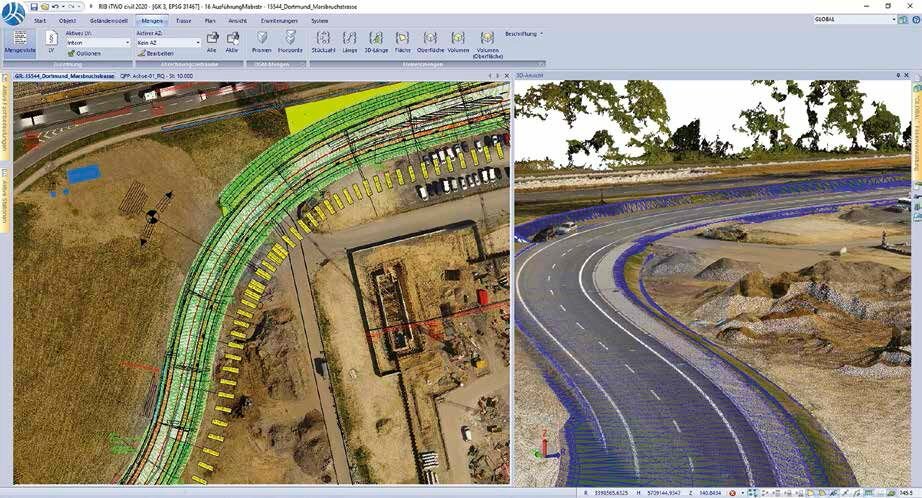Activate the 3D-Länge measurement tool
The height and width of the screenshot is (498, 922).
376,42
